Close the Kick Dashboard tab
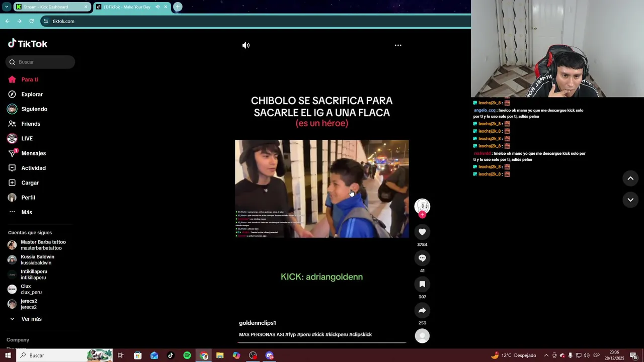This screenshot has height=362, width=644. [86, 7]
